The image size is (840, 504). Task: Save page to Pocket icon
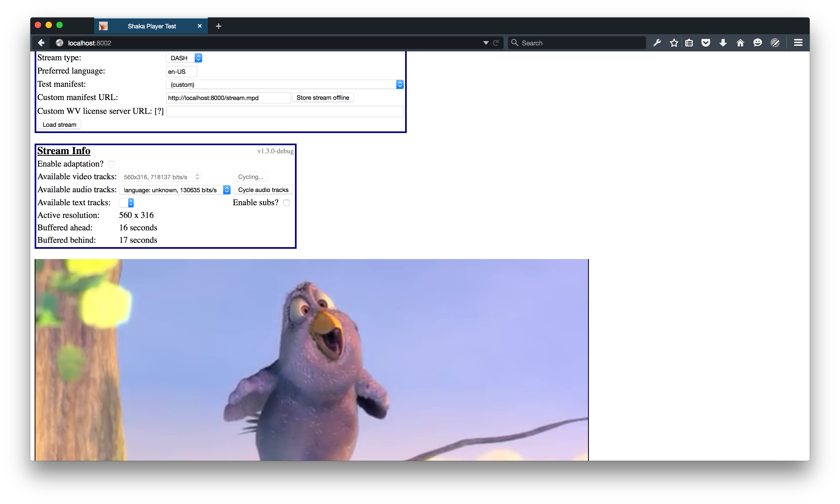(706, 43)
